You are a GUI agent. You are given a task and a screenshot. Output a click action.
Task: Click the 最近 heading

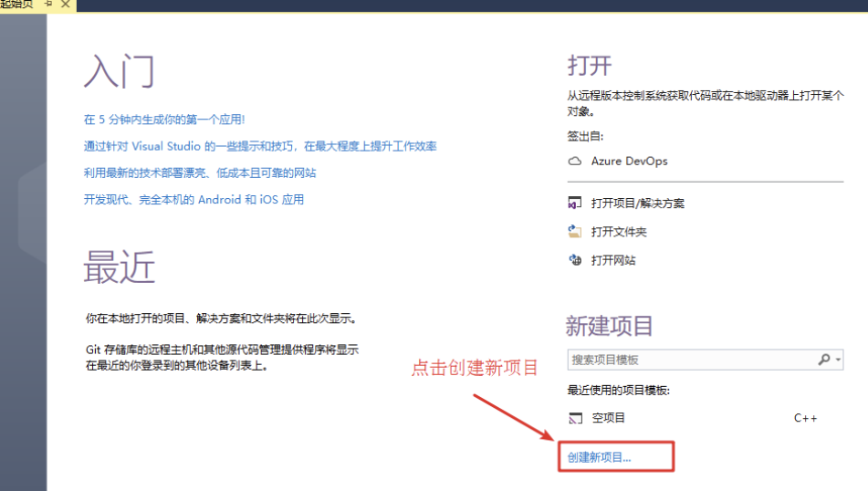(119, 266)
